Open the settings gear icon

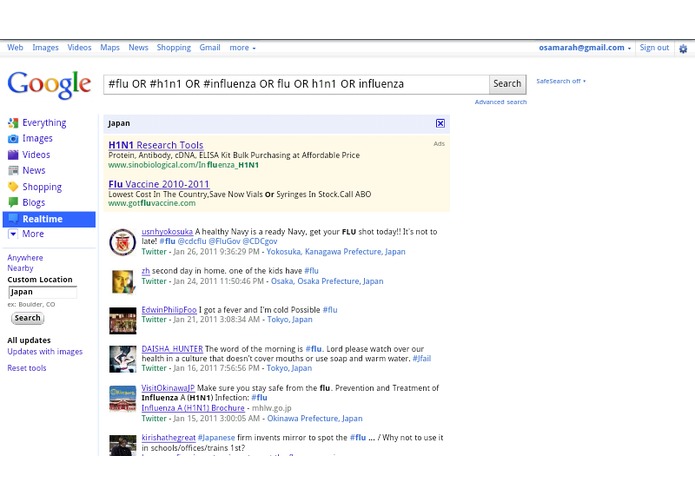pos(683,48)
